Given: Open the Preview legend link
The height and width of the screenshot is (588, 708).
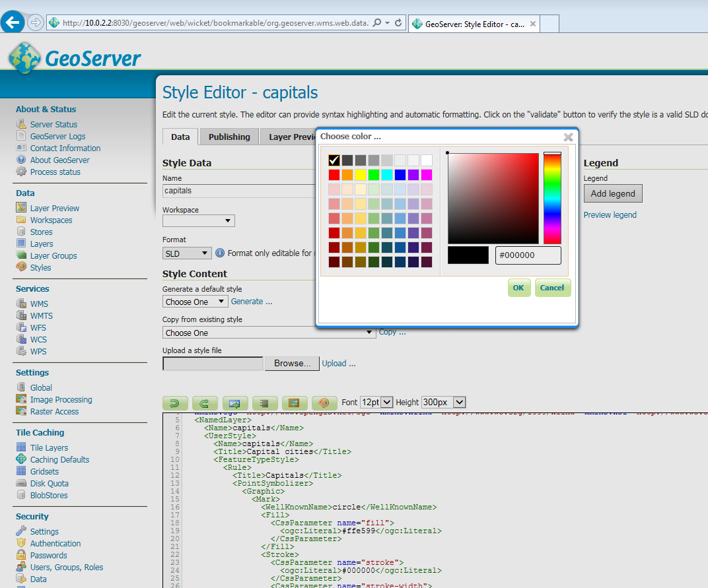Looking at the screenshot, I should (610, 214).
